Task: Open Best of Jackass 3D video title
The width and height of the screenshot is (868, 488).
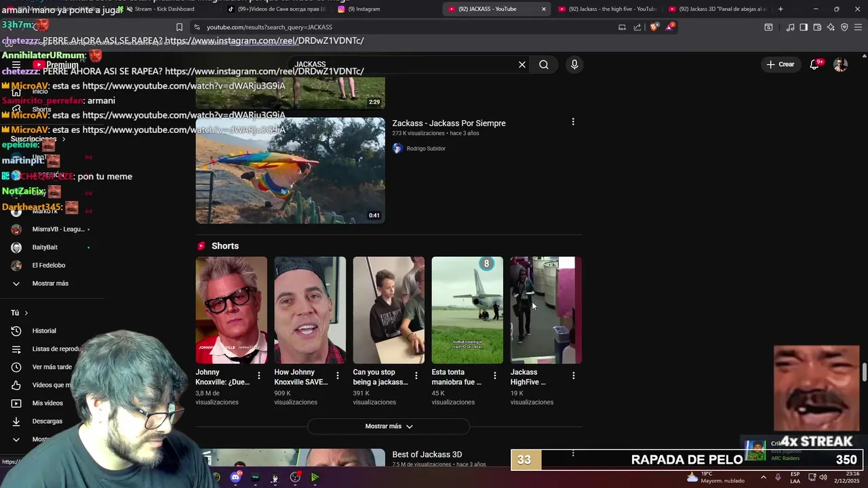Action: coord(427,455)
